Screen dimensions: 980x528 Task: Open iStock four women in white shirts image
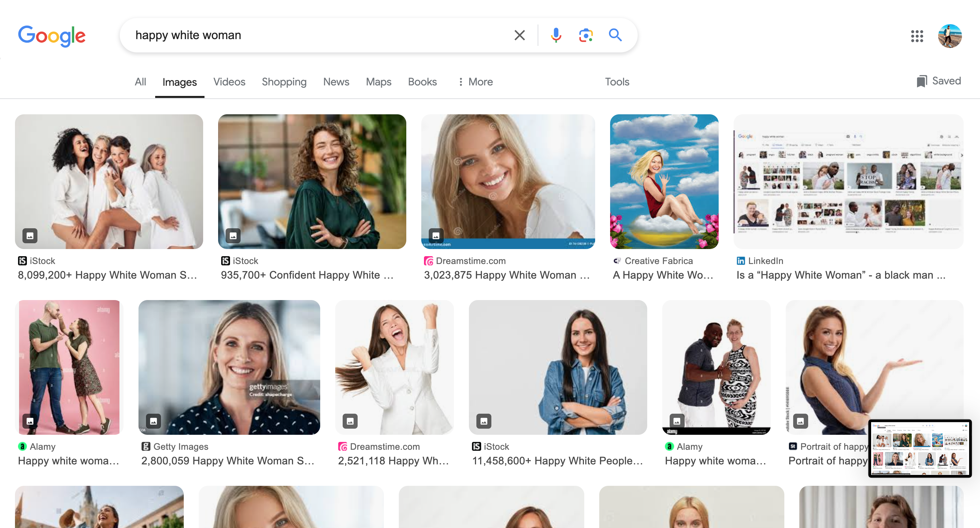pyautogui.click(x=109, y=181)
